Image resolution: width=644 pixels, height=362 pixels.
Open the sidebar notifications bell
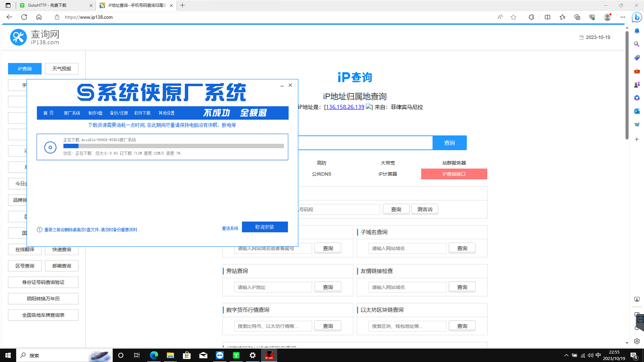(x=637, y=31)
